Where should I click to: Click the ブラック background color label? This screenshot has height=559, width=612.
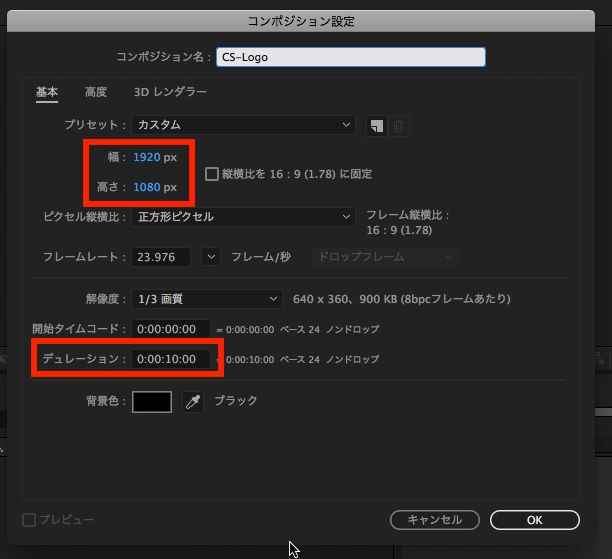(236, 401)
